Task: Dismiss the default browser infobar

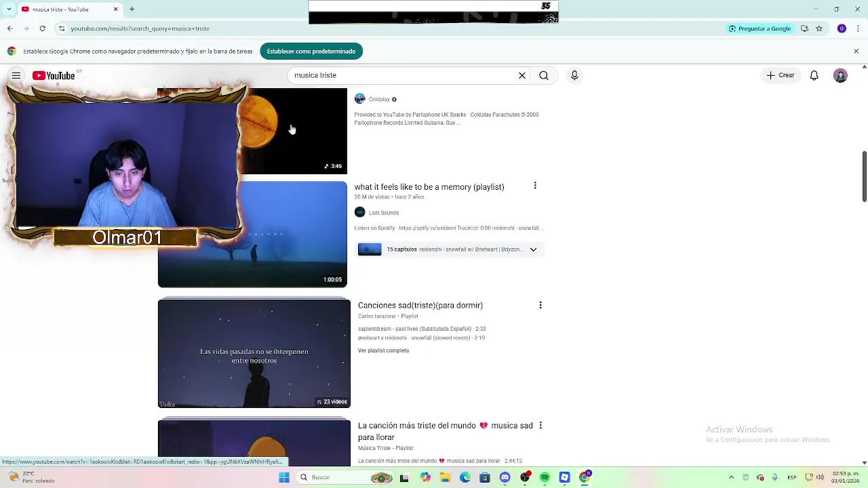Action: point(856,51)
